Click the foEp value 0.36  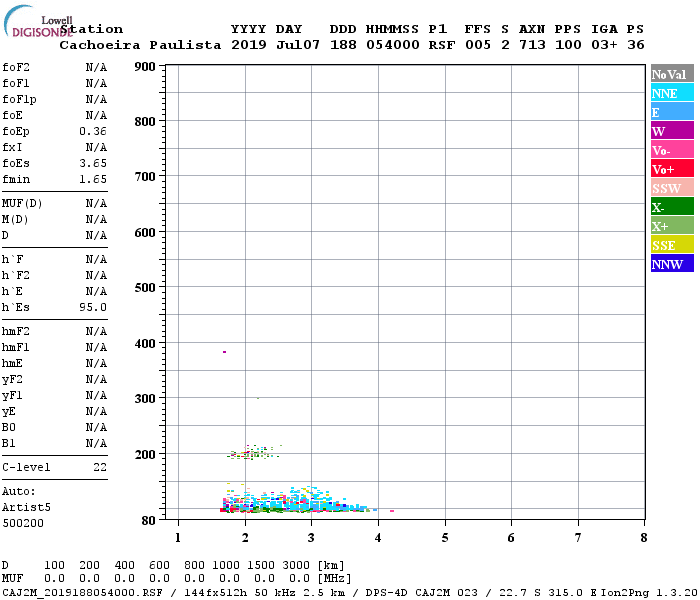(93, 131)
